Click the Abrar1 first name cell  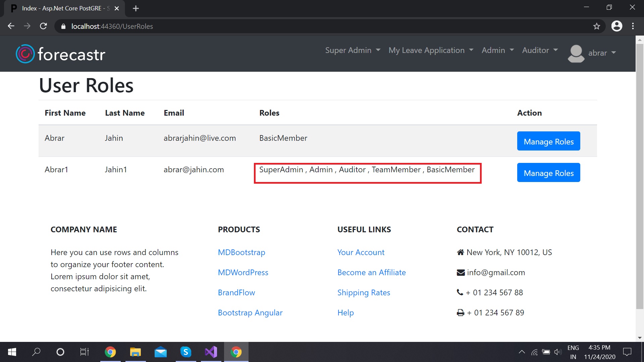click(x=56, y=170)
